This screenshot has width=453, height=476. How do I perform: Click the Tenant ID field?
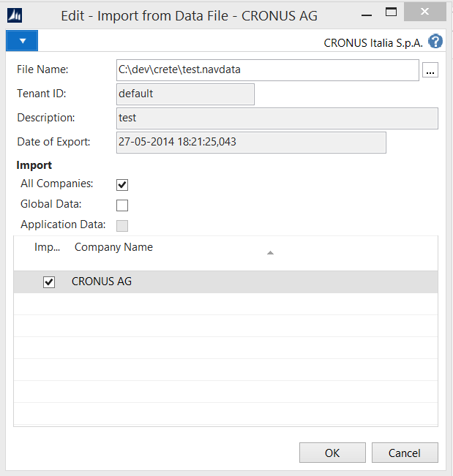[x=185, y=94]
